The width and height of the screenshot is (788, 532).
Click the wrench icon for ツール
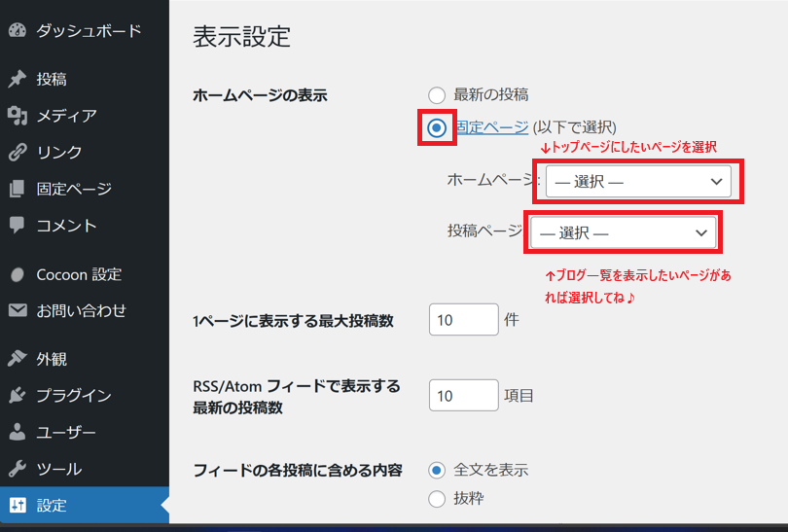point(17,469)
